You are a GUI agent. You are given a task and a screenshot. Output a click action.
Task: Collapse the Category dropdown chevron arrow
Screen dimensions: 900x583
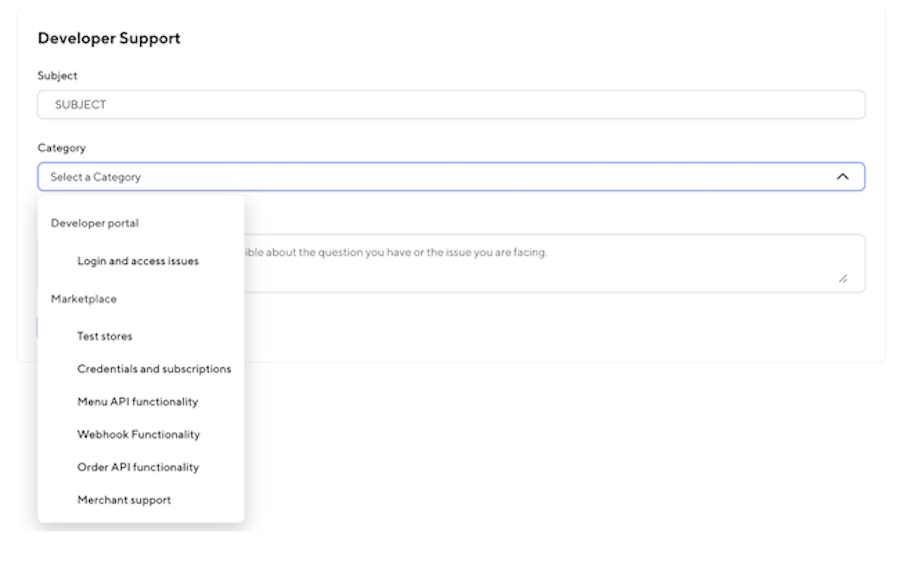click(x=842, y=177)
